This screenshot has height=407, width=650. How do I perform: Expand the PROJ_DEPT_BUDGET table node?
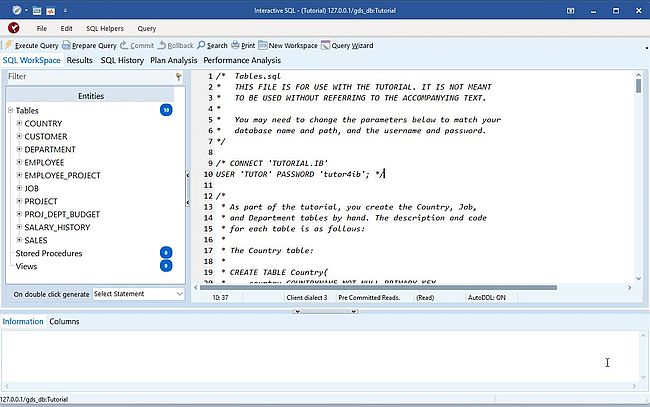(19, 214)
